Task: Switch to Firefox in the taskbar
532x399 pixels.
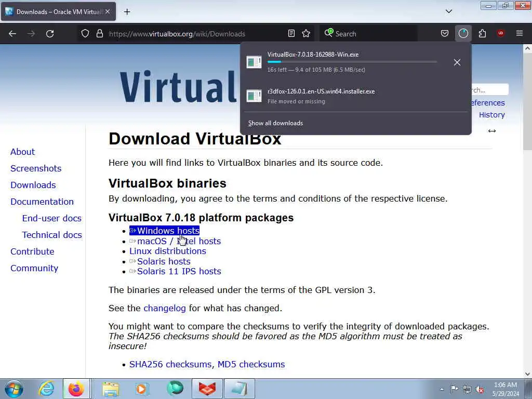Action: point(76,389)
